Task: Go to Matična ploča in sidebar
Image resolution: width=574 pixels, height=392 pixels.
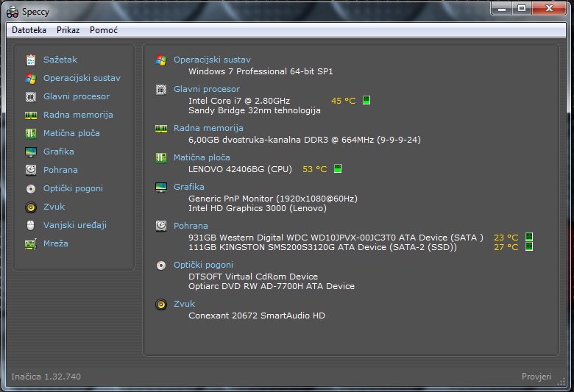Action: tap(71, 133)
